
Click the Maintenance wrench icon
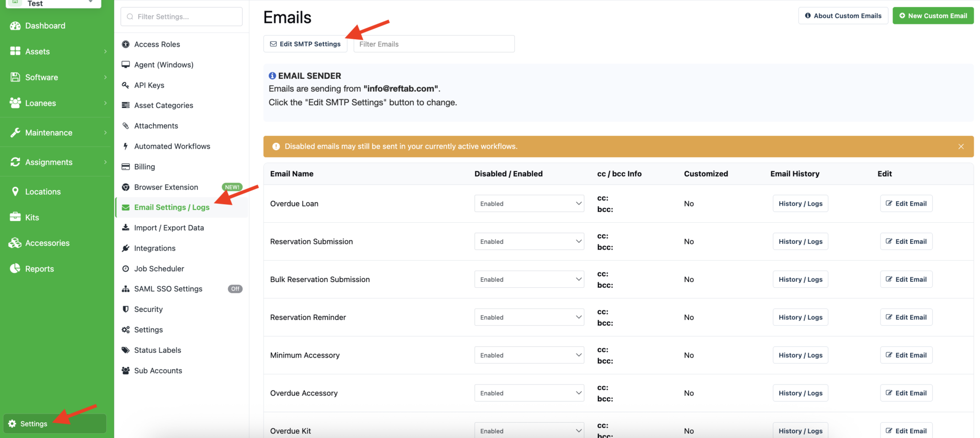pyautogui.click(x=15, y=132)
